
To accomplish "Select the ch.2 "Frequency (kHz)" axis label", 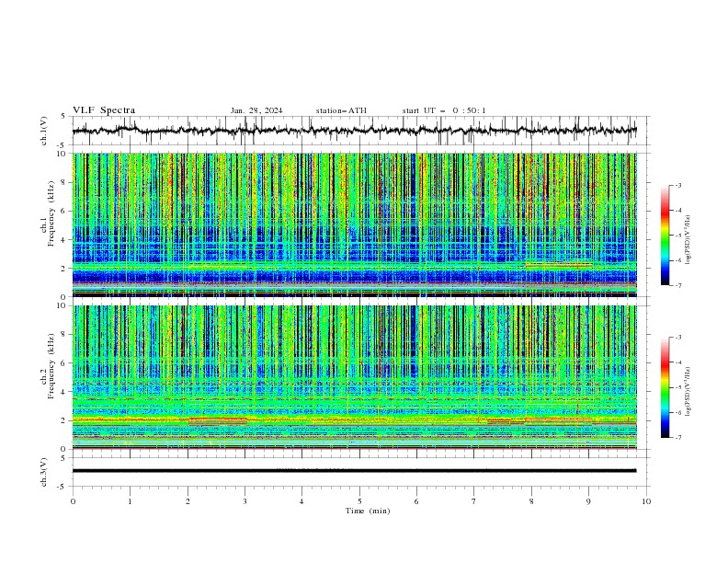I will click(51, 365).
